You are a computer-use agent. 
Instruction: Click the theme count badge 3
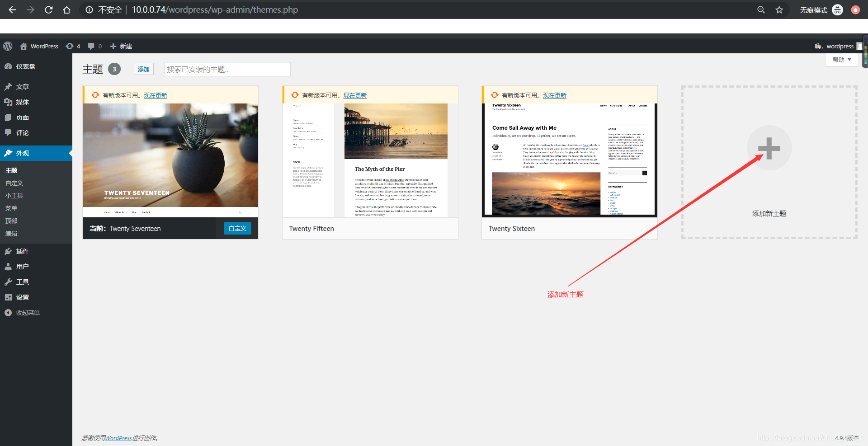(114, 69)
